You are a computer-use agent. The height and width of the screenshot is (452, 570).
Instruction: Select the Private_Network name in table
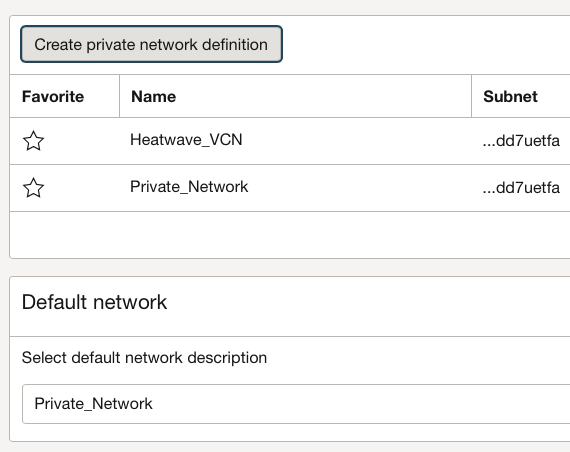(x=189, y=187)
